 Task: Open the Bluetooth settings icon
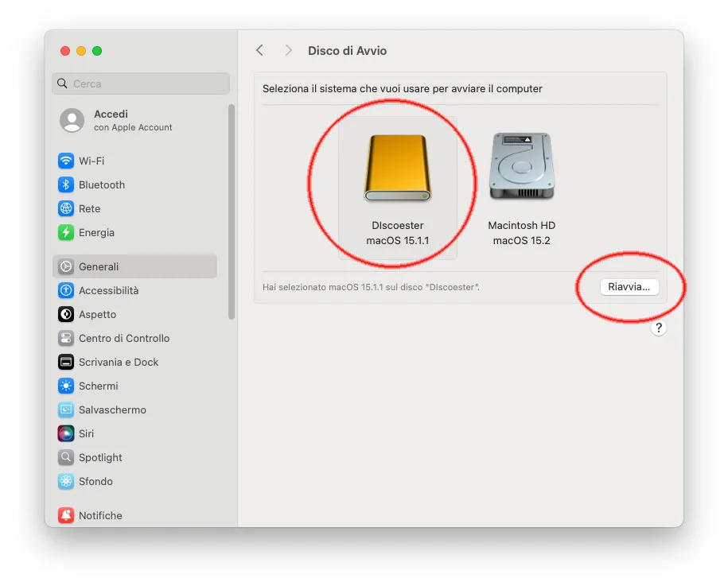65,184
